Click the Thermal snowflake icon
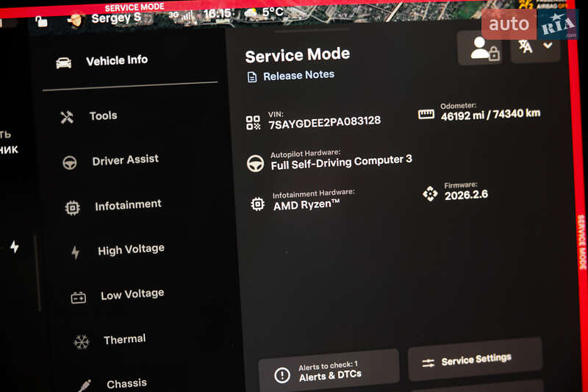588x392 pixels. pos(82,342)
